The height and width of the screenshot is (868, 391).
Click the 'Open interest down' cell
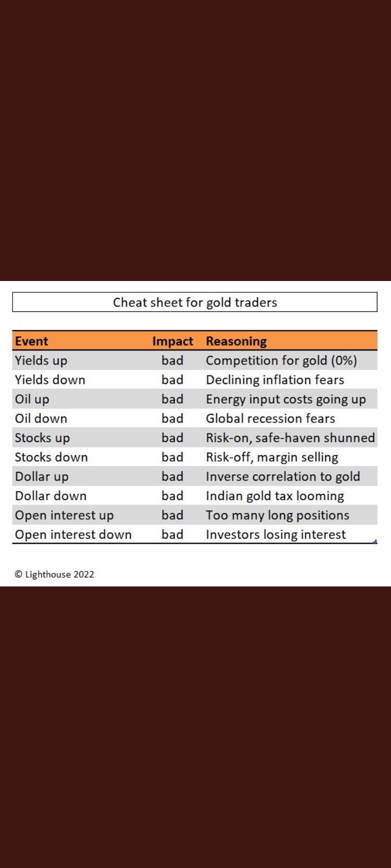pos(73,535)
